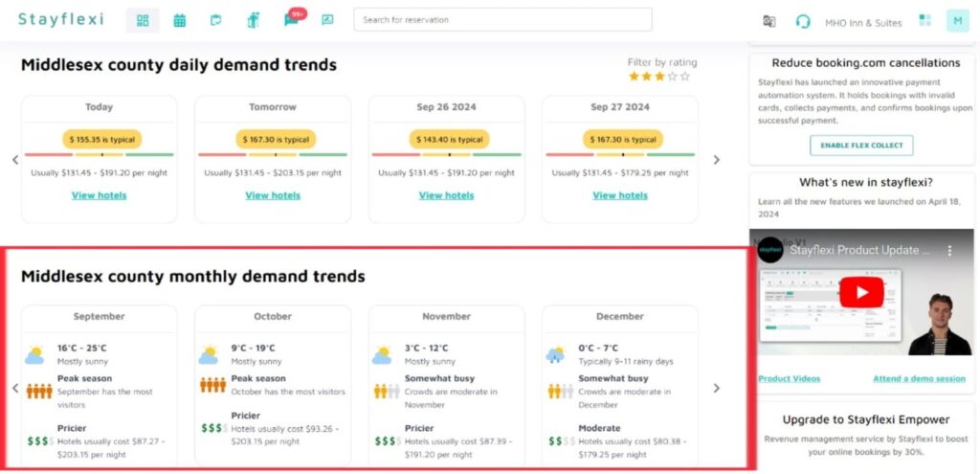Screen dimensions: 980x474
Task: Click Reduce booking.com cancellations heading
Action: point(865,63)
